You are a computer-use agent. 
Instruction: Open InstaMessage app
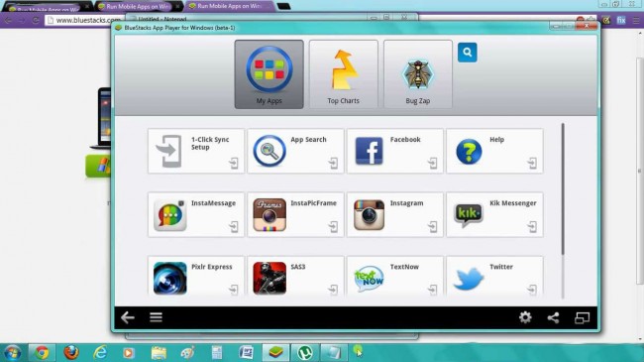pos(196,215)
